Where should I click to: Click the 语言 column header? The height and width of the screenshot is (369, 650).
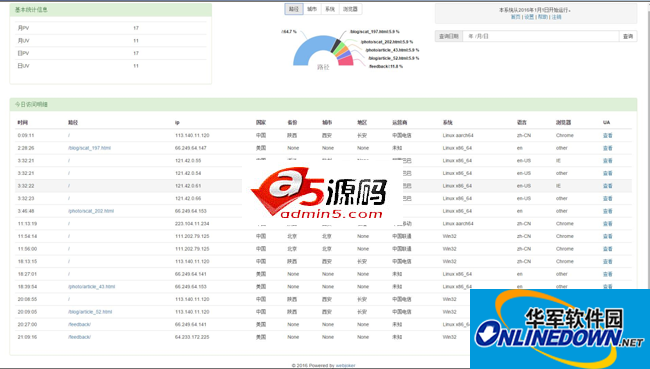(x=521, y=122)
